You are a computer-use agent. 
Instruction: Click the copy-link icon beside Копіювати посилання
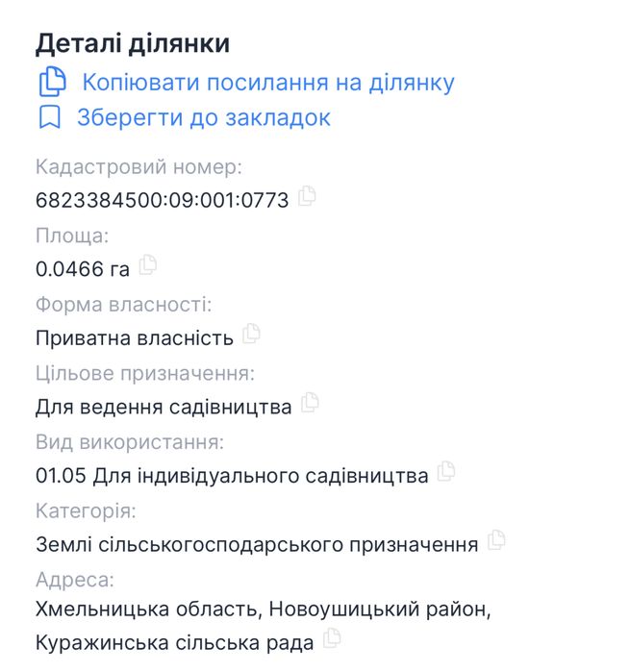51,83
